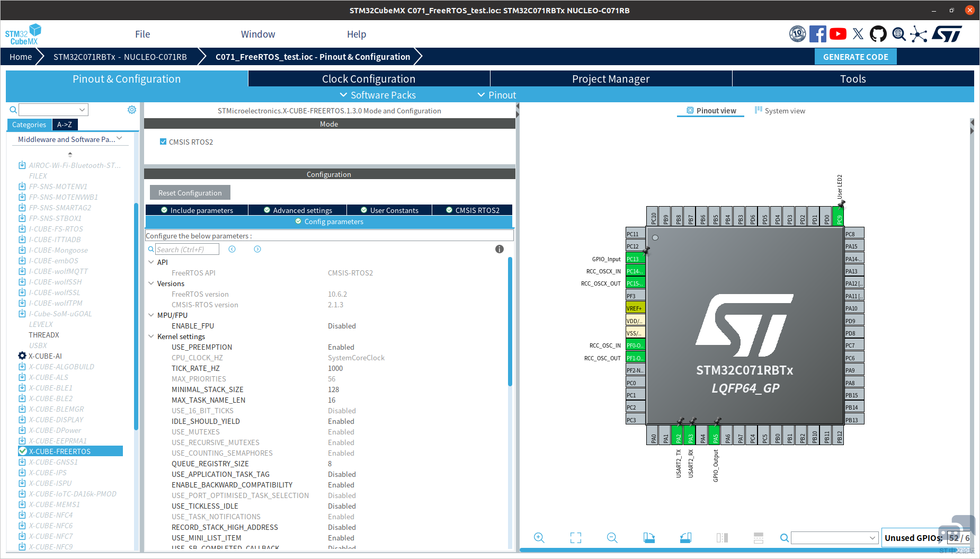This screenshot has height=559, width=980.
Task: Click the parameter Search (Ctrl+F) field
Action: pyautogui.click(x=186, y=249)
